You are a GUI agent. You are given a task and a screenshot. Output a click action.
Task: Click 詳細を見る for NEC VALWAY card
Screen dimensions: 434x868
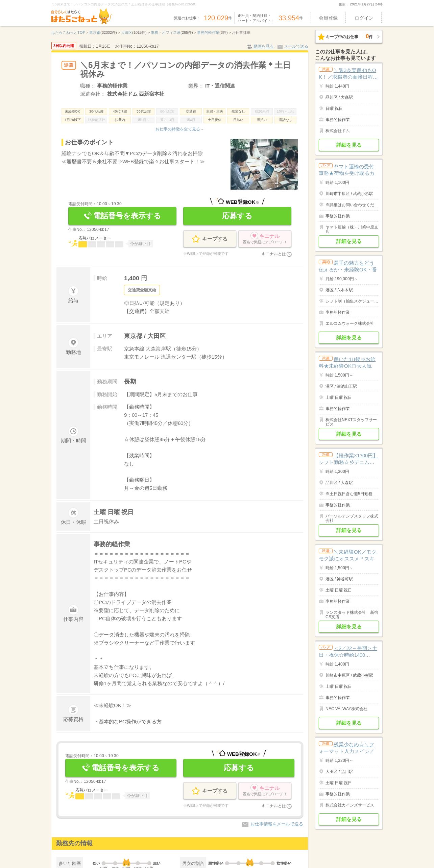(x=349, y=723)
